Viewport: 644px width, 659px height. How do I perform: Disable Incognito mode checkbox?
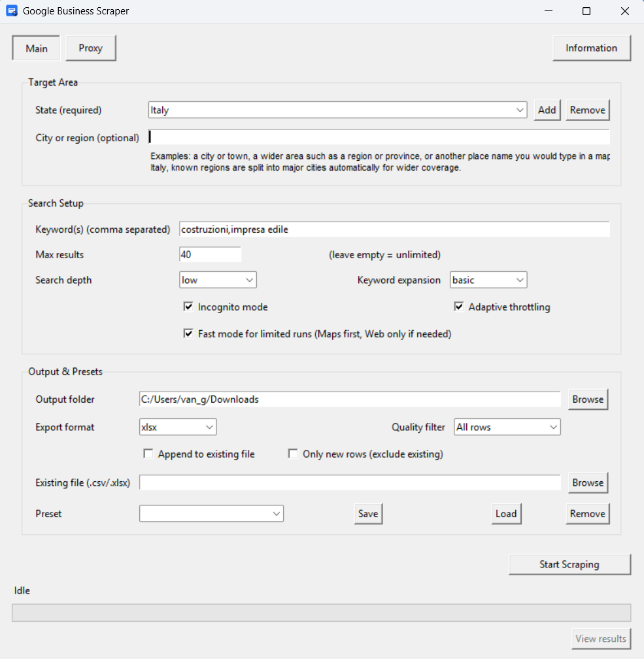point(188,307)
